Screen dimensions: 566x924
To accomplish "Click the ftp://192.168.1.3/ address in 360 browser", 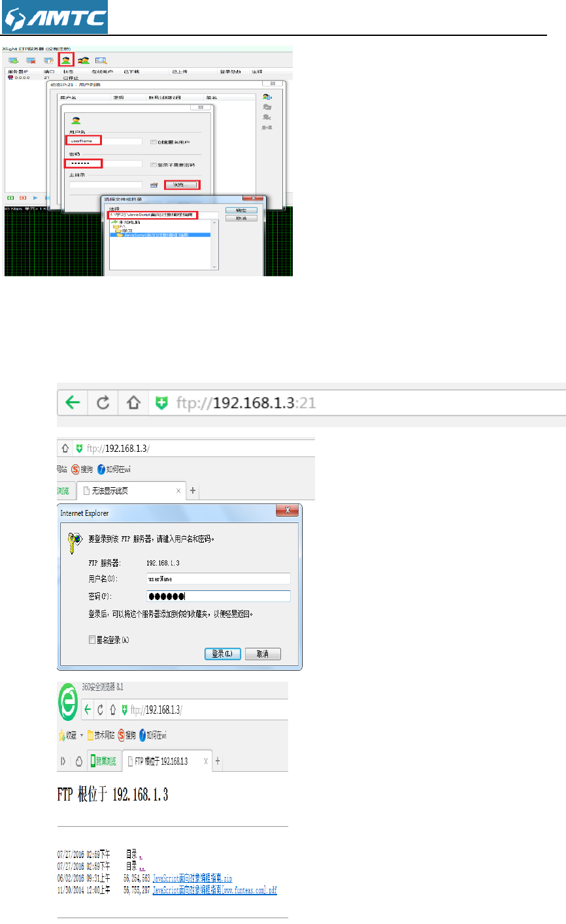I will [157, 709].
